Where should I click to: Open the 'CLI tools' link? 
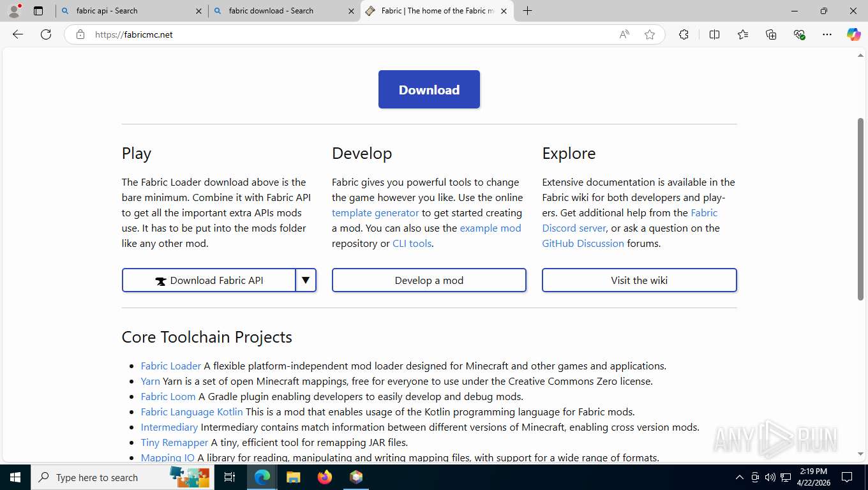coord(412,244)
